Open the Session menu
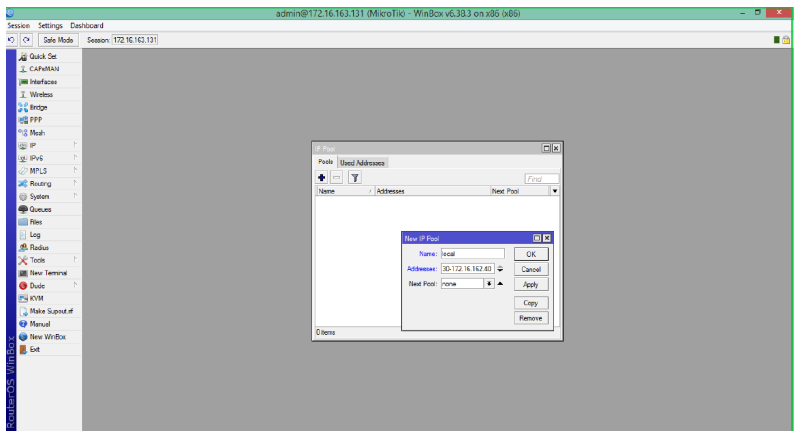 pos(18,25)
